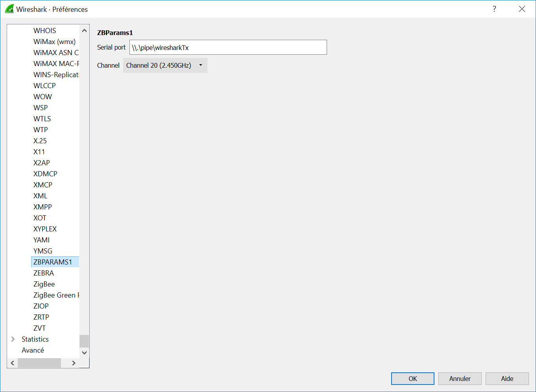Select YAMI protocol entry

pos(41,240)
